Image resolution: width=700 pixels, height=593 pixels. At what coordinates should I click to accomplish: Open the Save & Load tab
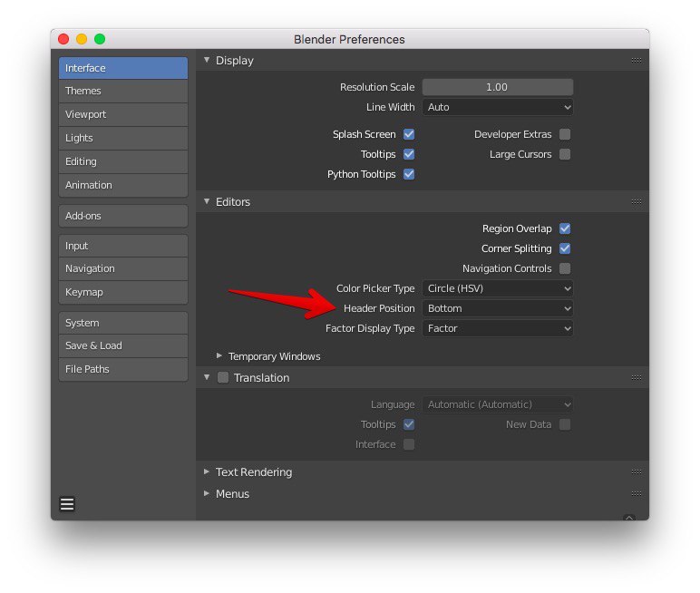coord(123,346)
